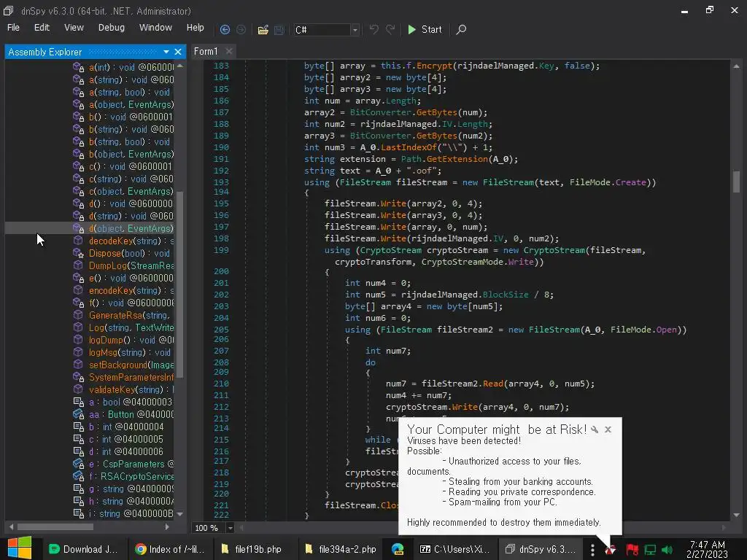Click Assembly Explorer horizontal scrollbar thumb
Image resolution: width=747 pixels, height=560 pixels.
55,526
